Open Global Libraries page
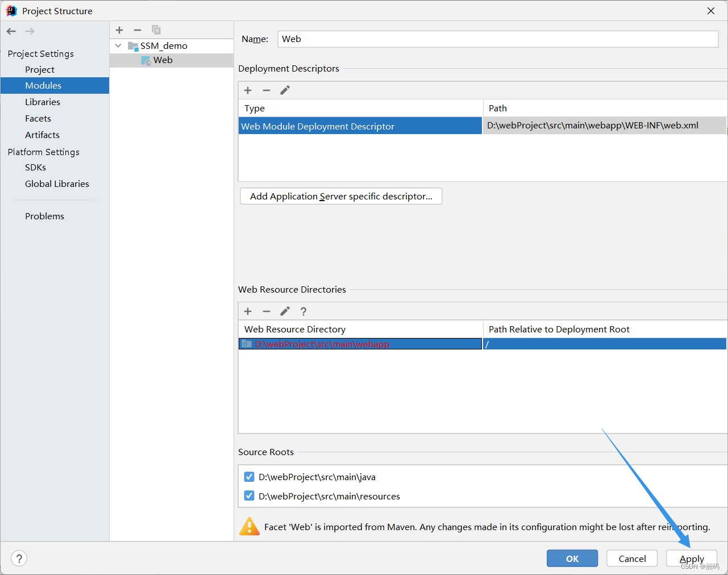This screenshot has height=575, width=728. pos(57,184)
